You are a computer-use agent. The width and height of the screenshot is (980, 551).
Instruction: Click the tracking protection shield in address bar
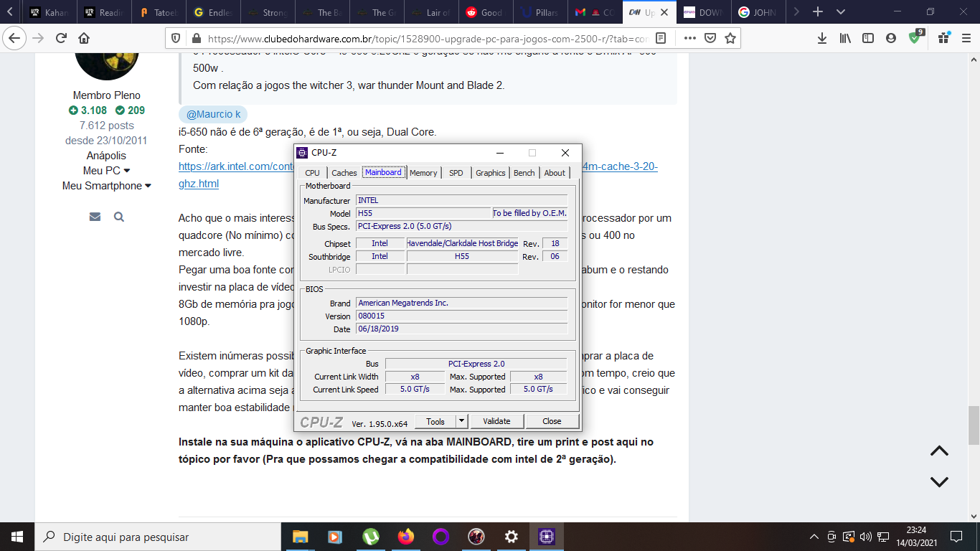176,38
